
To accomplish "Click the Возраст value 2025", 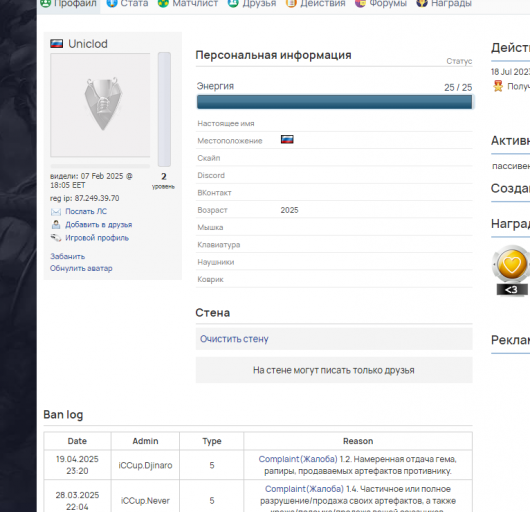I will click(289, 210).
